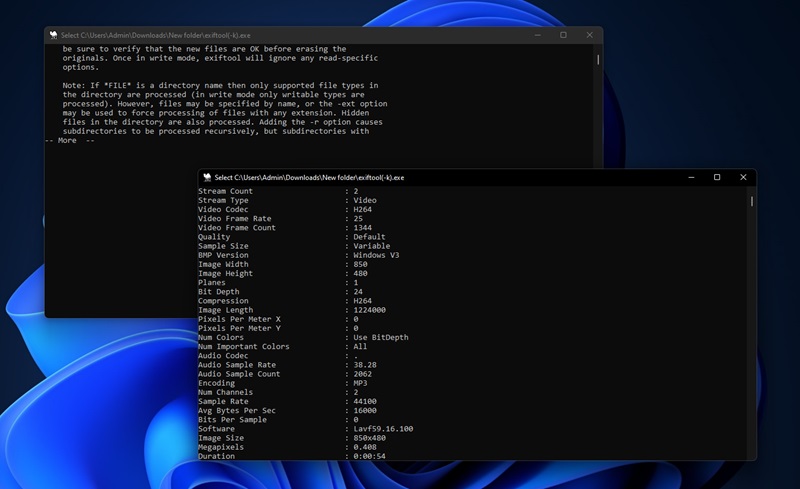This screenshot has width=800, height=489.
Task: Click the line starting 'originals. Once in write mode'
Action: click(x=220, y=58)
